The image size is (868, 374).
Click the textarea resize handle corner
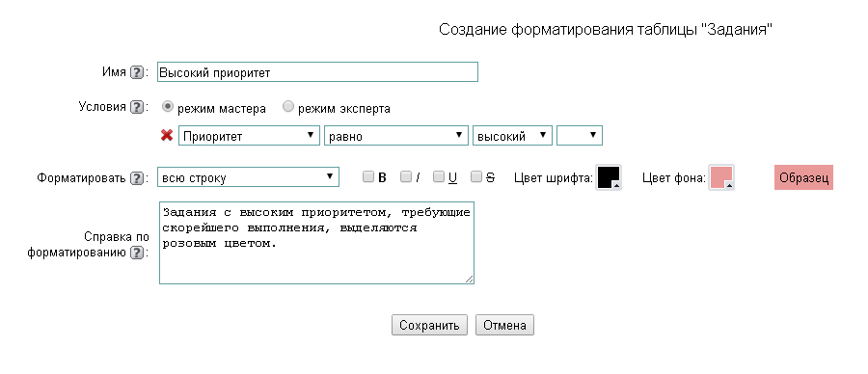point(469,280)
